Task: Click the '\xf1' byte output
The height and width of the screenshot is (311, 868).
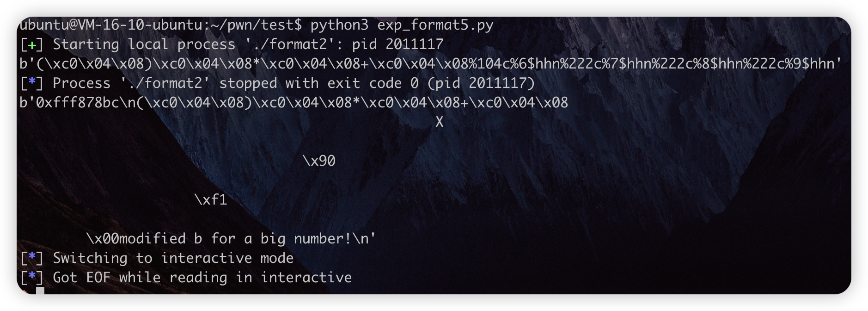Action: click(x=211, y=200)
